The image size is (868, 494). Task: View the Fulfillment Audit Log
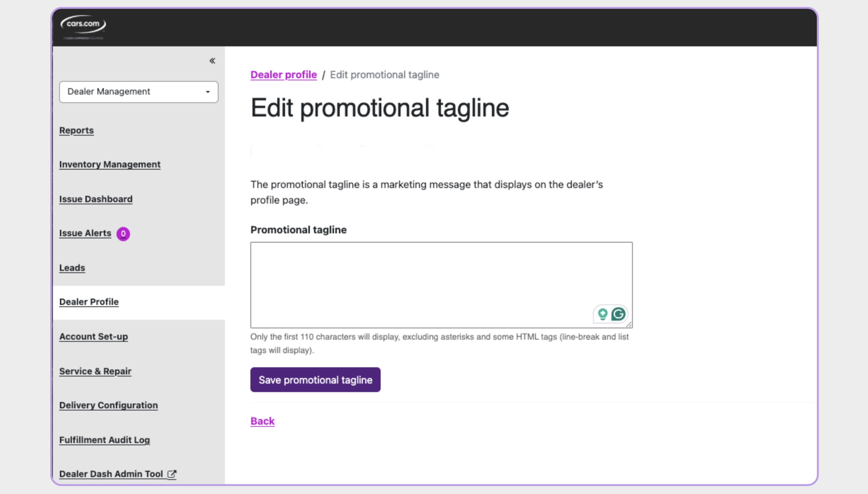pos(104,440)
